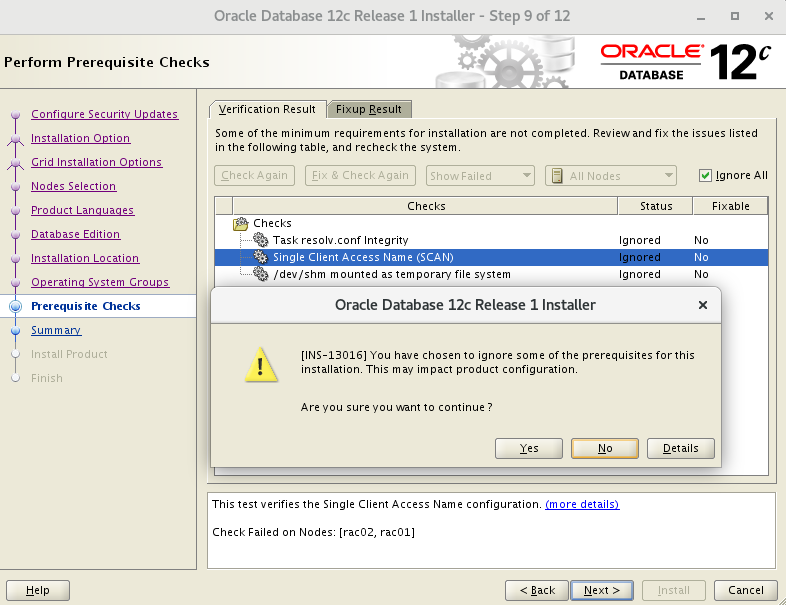786x605 pixels.
Task: Click the Status column header
Action: point(656,206)
